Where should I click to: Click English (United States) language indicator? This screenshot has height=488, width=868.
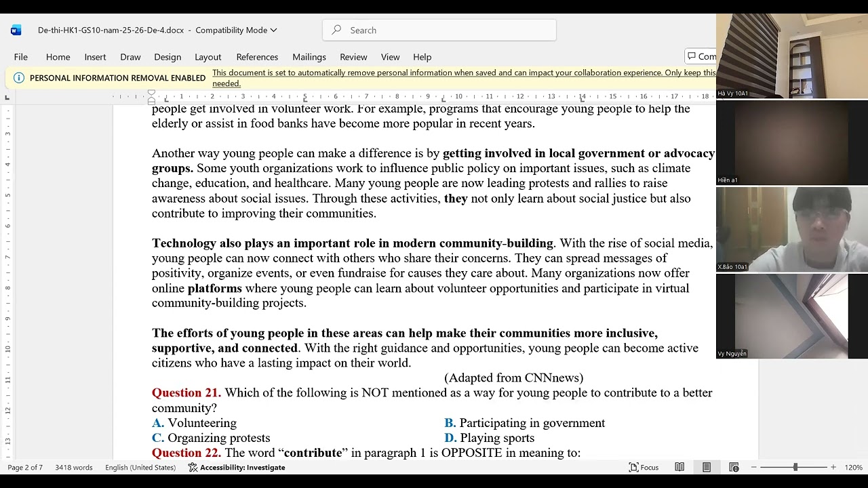point(140,468)
